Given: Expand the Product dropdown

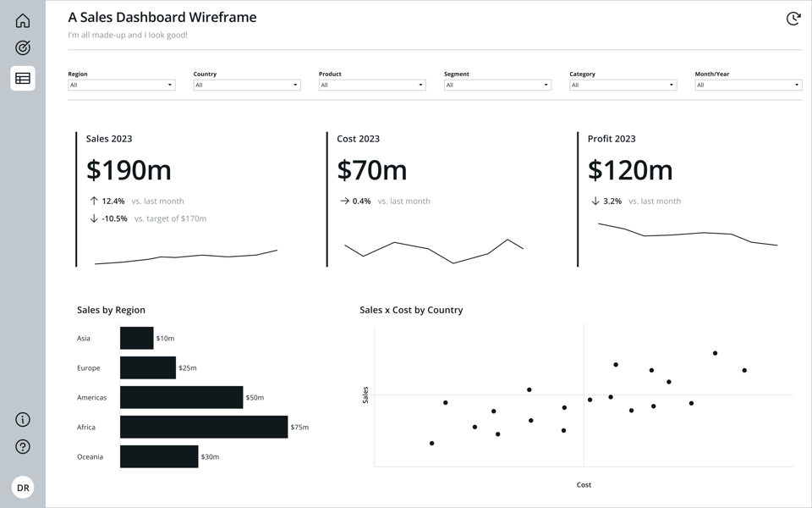Looking at the screenshot, I should coord(371,85).
